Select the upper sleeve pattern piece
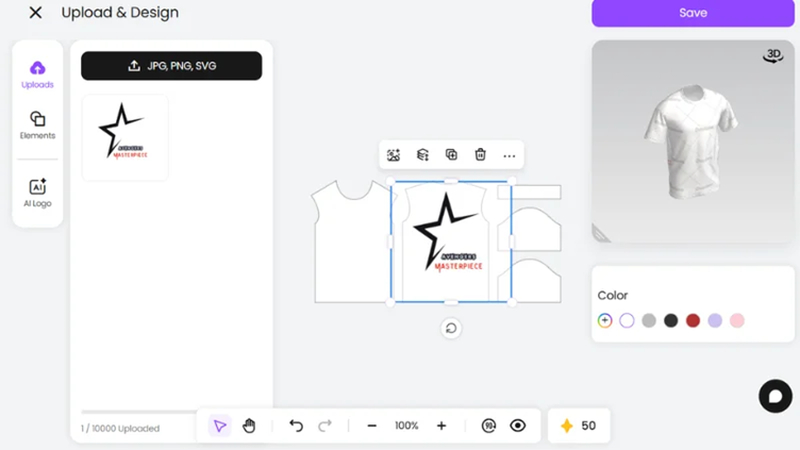 pyautogui.click(x=530, y=229)
